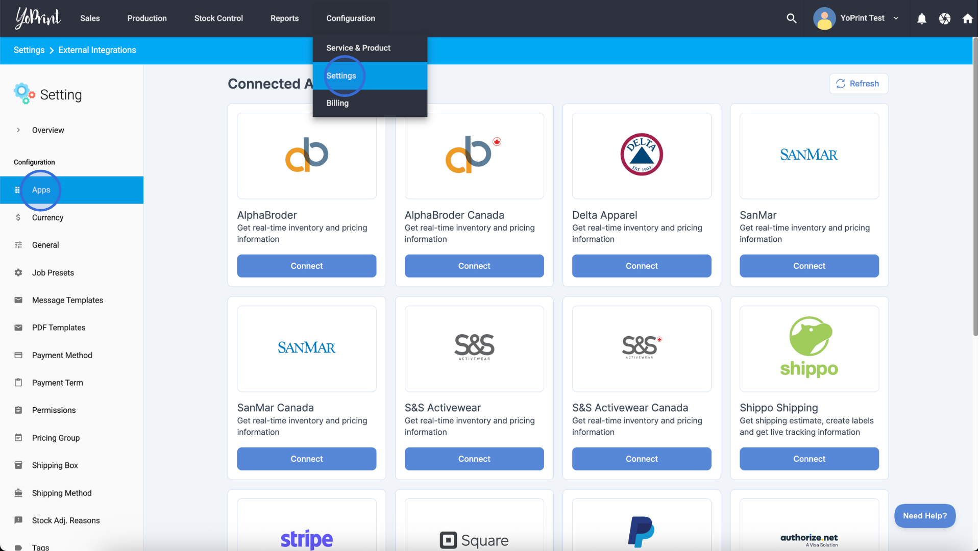Click the Shippo Shipping logo thumbnail
The image size is (980, 551).
tap(809, 348)
